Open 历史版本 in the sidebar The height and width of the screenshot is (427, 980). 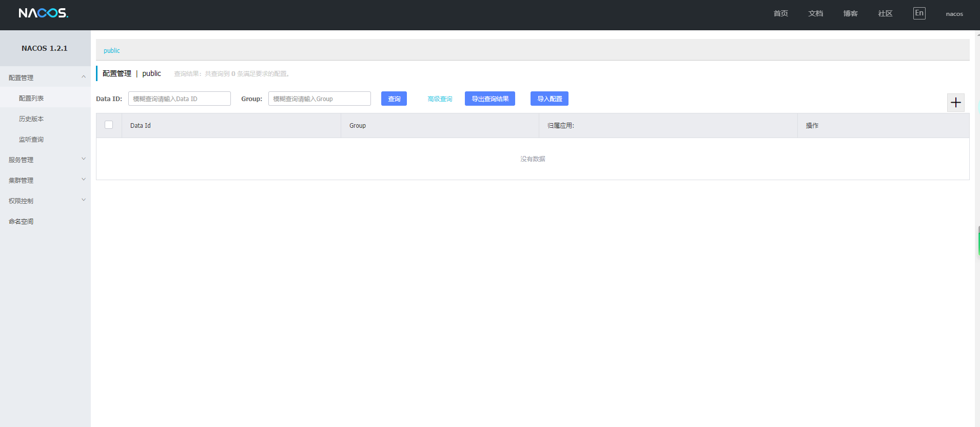tap(45, 119)
